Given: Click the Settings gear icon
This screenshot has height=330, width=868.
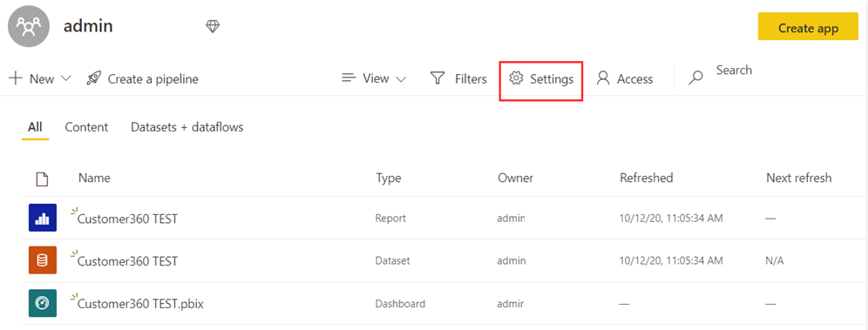Looking at the screenshot, I should tap(516, 78).
